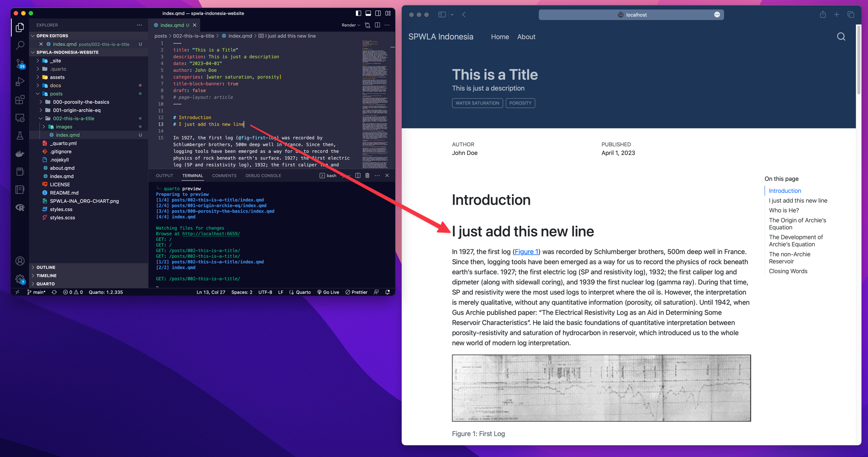Split the terminal using panel icon
This screenshot has height=457, width=868.
pyautogui.click(x=358, y=175)
